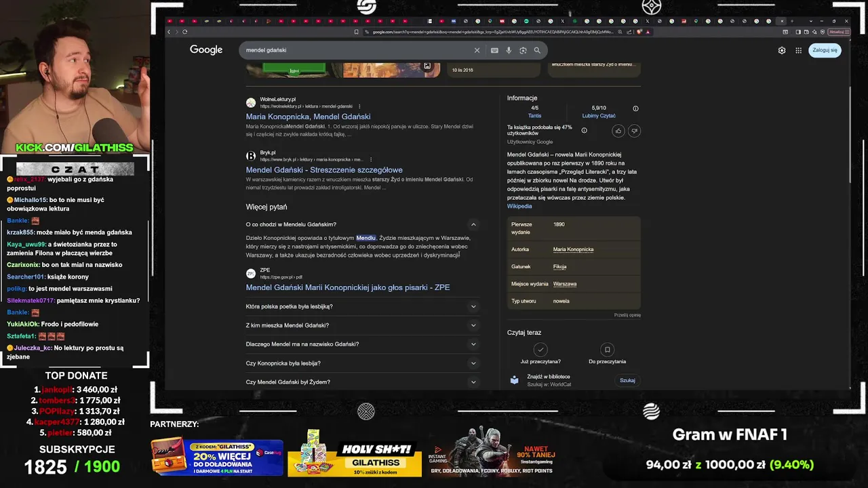Image resolution: width=868 pixels, height=488 pixels.
Task: Open Google Lens image search icon
Action: coord(523,50)
